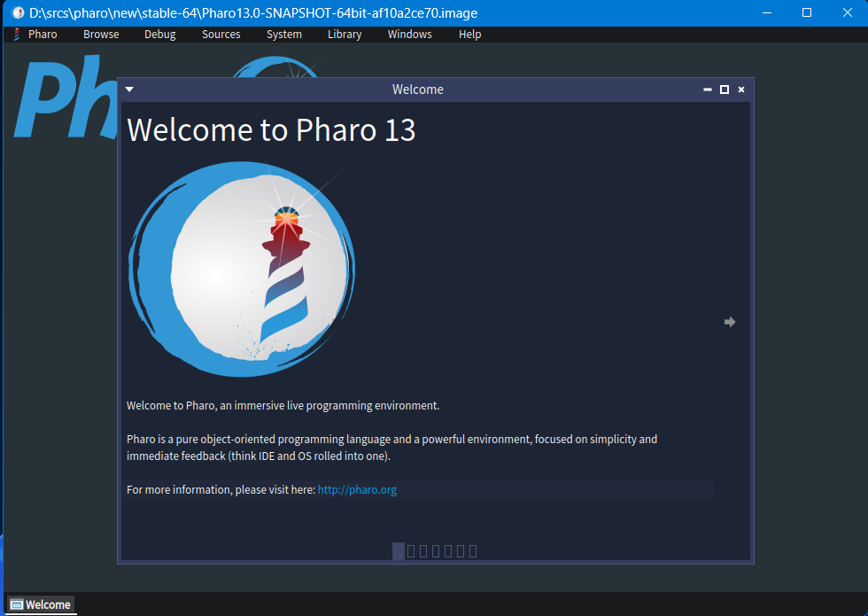
Task: Click the Pharo logo icon in the menu bar
Action: pyautogui.click(x=15, y=34)
